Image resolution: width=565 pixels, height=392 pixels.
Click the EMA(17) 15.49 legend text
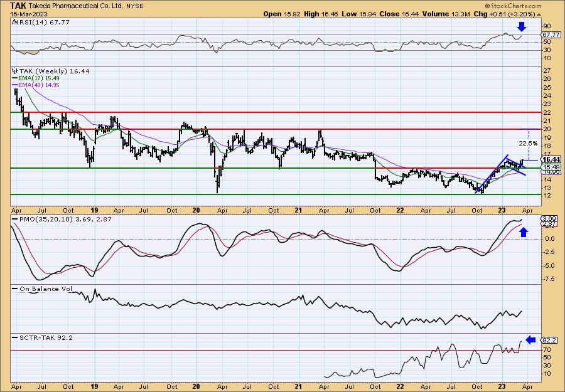[39, 78]
